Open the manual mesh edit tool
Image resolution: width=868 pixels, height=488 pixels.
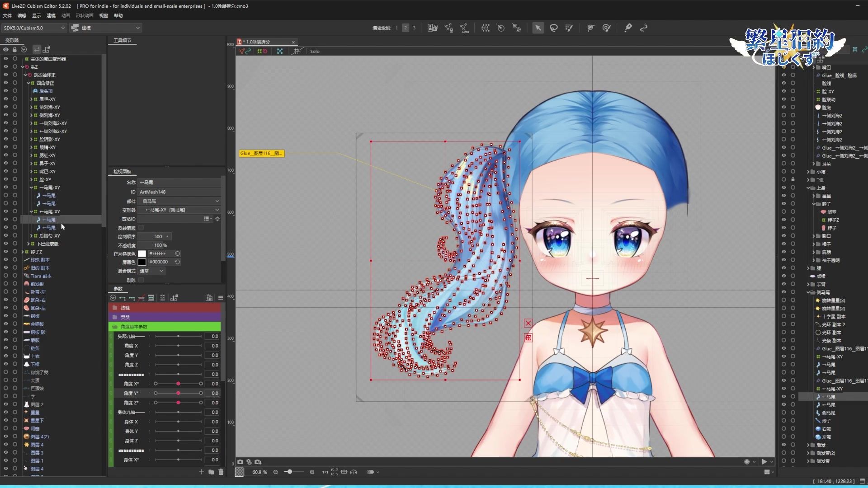click(448, 28)
